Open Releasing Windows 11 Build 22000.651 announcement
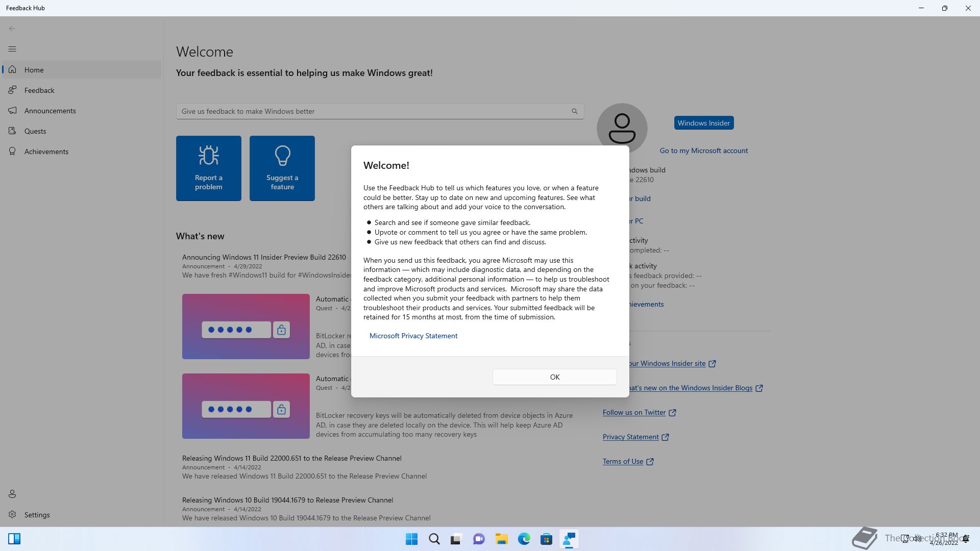The image size is (980, 551). tap(291, 458)
